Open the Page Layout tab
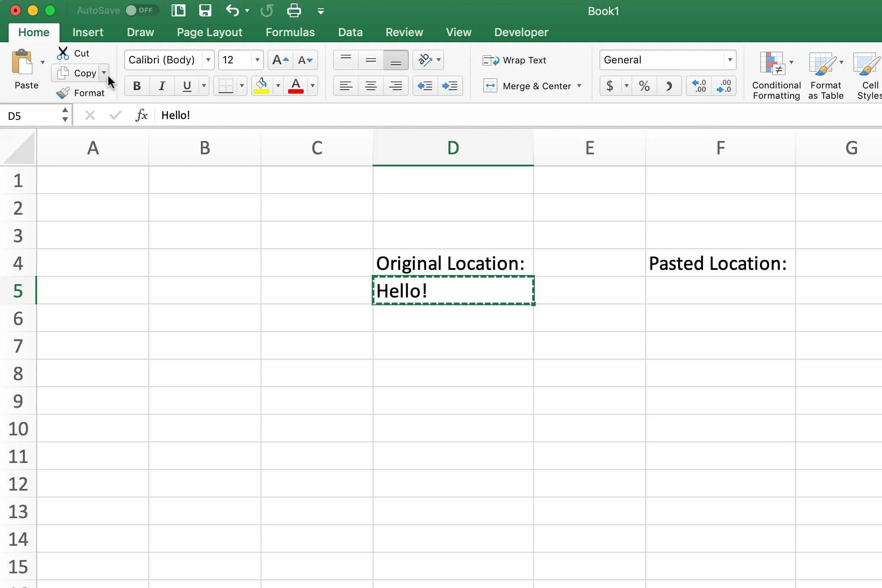Viewport: 882px width, 588px height. click(x=209, y=32)
